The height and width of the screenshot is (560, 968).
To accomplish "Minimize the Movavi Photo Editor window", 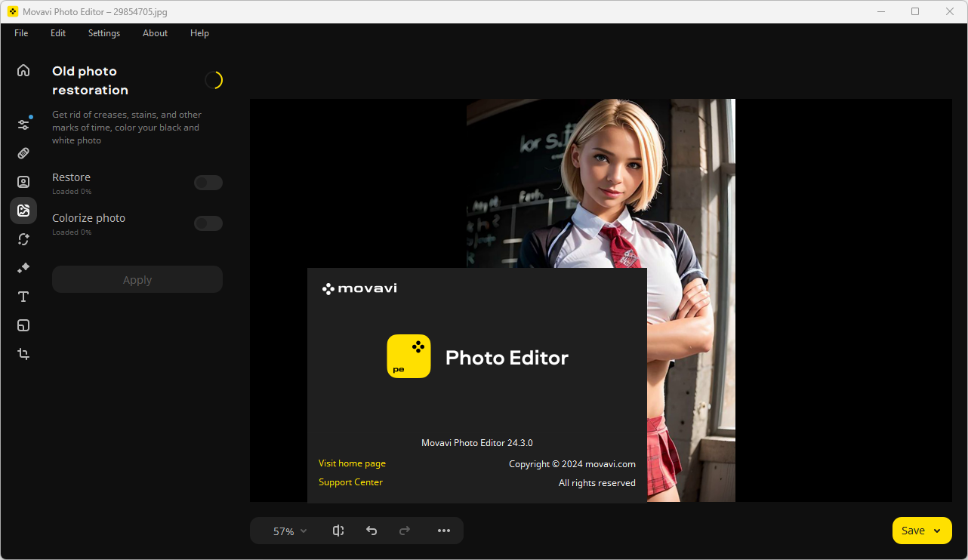I will 880,11.
